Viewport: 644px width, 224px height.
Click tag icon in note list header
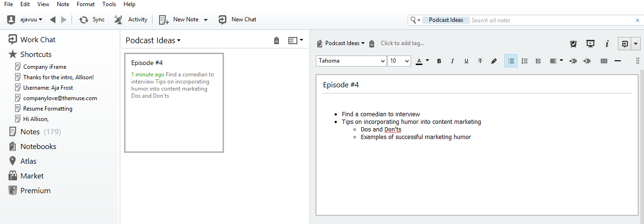pyautogui.click(x=277, y=41)
